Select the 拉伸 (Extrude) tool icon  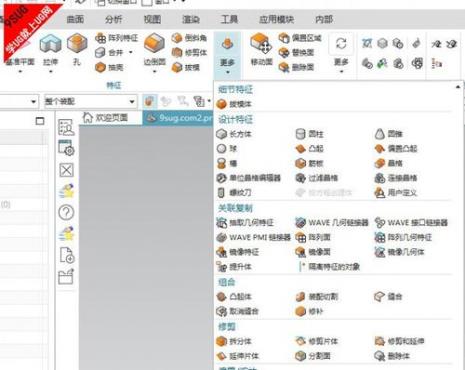click(x=50, y=44)
